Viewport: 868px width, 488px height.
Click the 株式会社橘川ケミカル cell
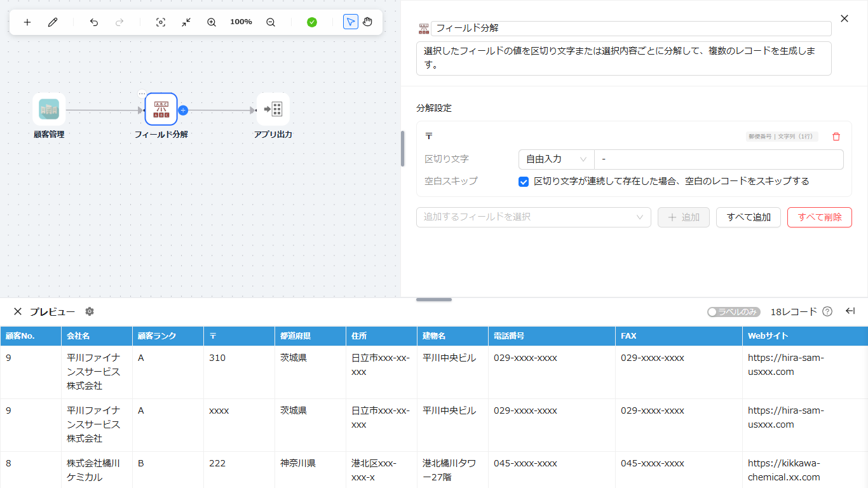(x=97, y=470)
